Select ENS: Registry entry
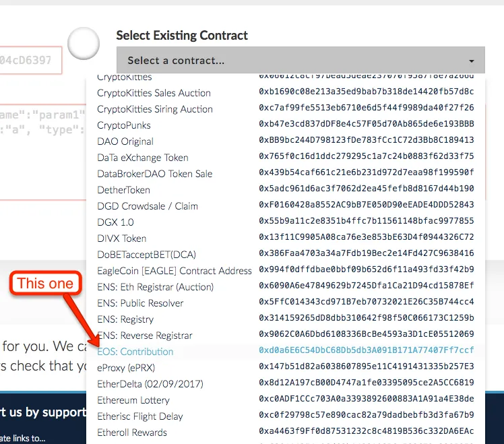The image size is (504, 444). [125, 319]
